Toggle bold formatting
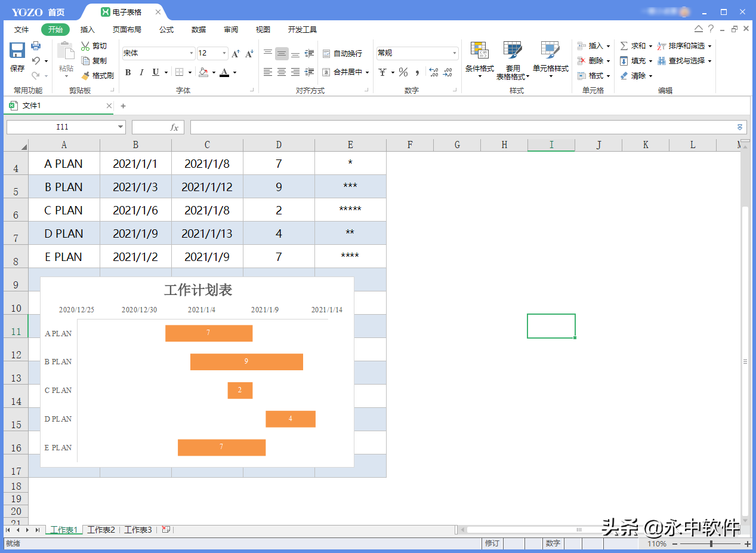 [x=128, y=72]
